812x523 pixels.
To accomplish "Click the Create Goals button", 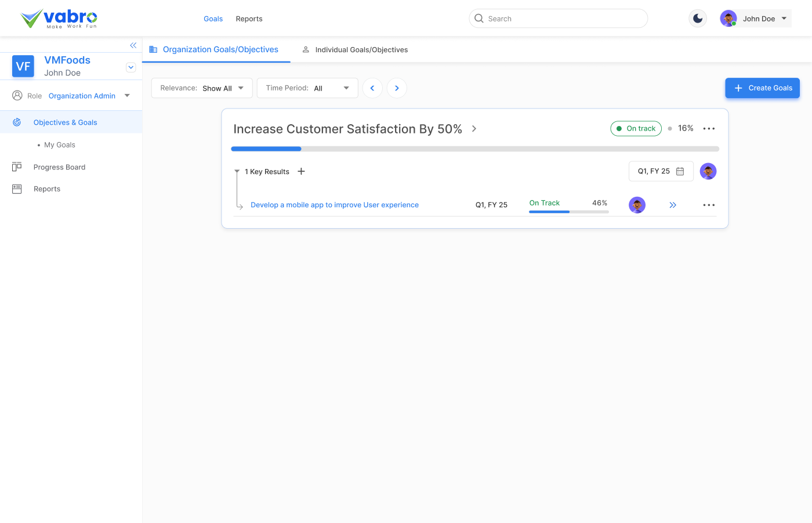I will click(x=762, y=88).
